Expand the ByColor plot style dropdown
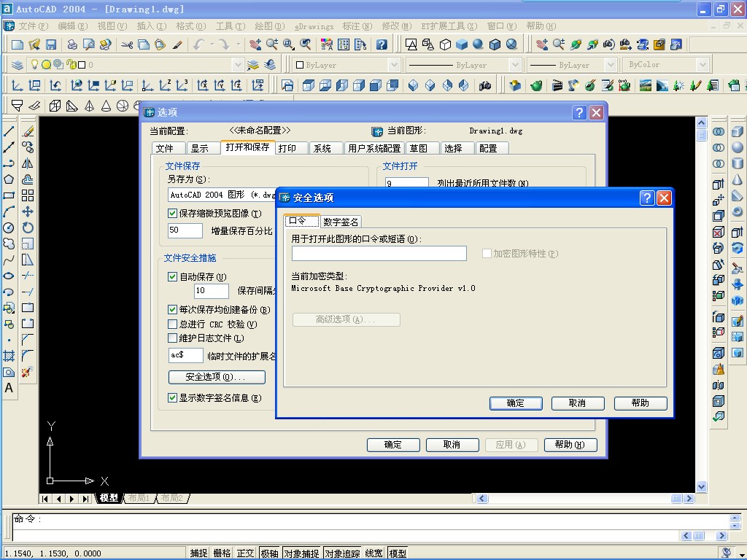Image resolution: width=747 pixels, height=560 pixels. [703, 65]
